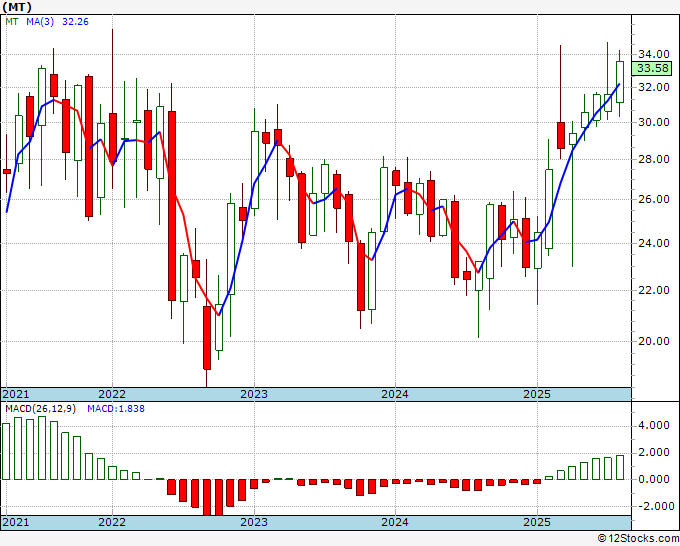This screenshot has height=546, width=680.
Task: Click the 20.00 price axis label
Action: 653,341
